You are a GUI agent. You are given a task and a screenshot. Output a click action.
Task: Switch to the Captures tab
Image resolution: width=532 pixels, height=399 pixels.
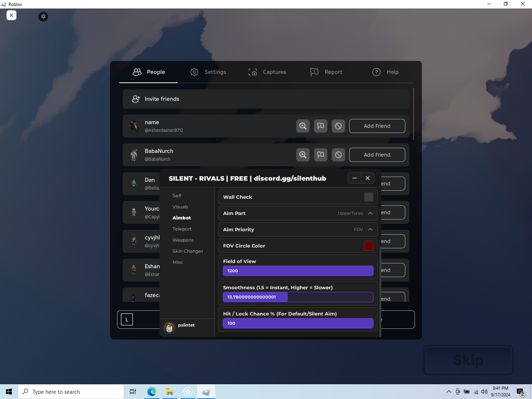(267, 72)
